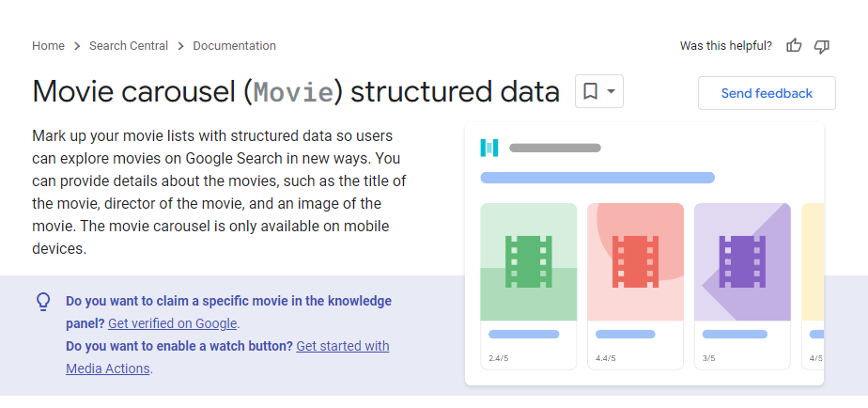Viewport: 868px width, 408px height.
Task: Click the green film strip icon
Action: (x=528, y=260)
